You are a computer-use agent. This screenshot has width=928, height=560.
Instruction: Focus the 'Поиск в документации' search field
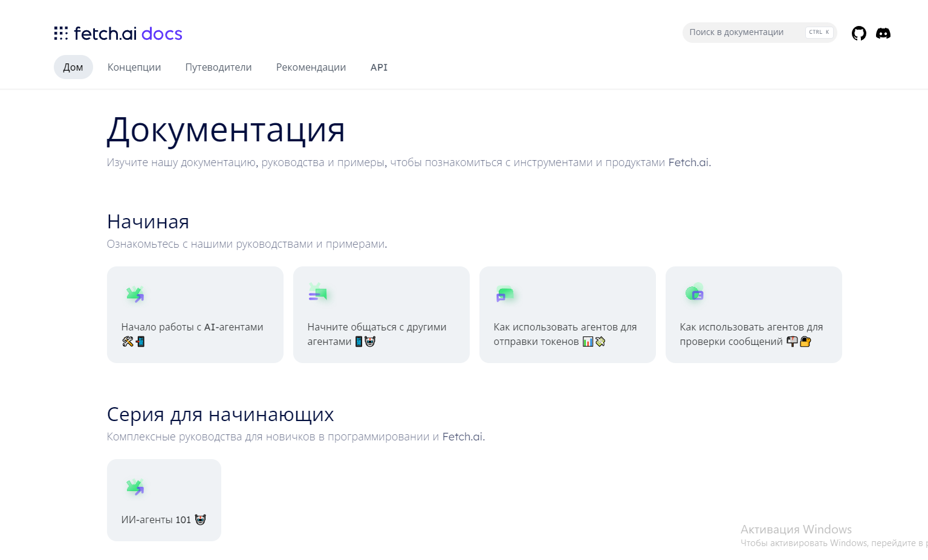click(x=759, y=32)
